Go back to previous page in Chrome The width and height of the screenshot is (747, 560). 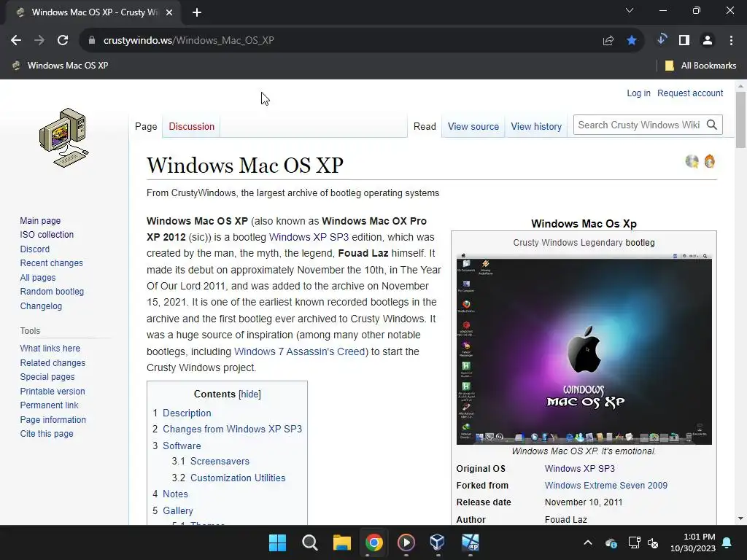tap(16, 41)
